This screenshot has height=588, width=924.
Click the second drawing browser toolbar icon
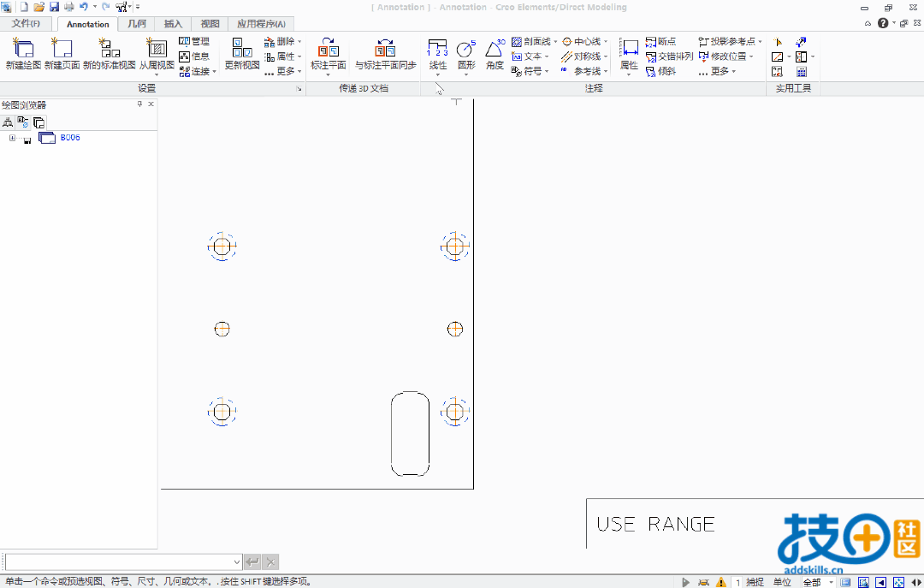23,122
